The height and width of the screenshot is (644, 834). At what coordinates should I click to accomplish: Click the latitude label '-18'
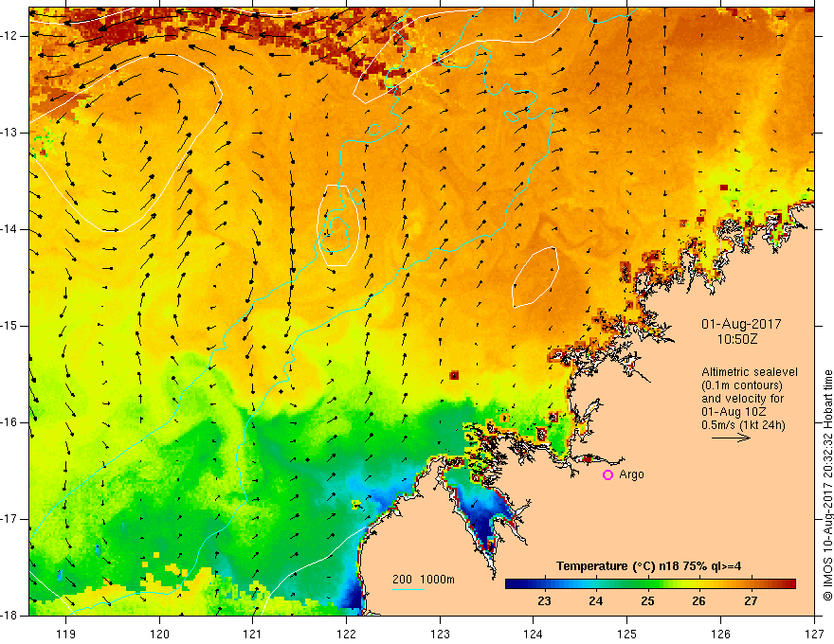(x=10, y=616)
